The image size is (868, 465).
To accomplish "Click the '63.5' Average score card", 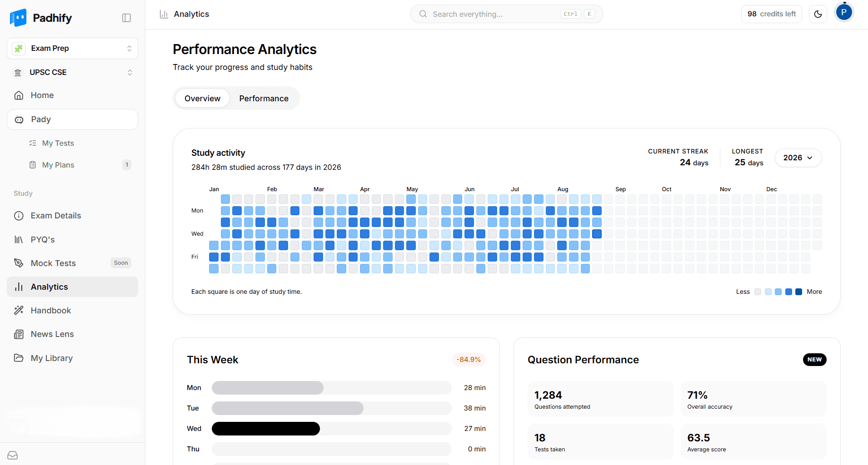I will coord(753,442).
